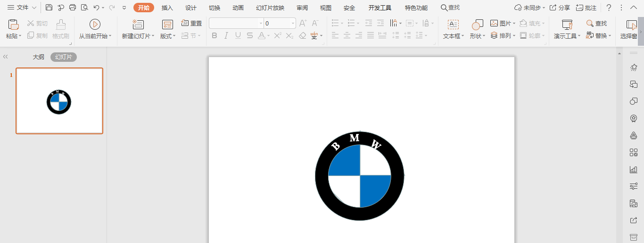The width and height of the screenshot is (644, 243).
Task: Click the Undo arrow icon
Action: click(x=96, y=8)
